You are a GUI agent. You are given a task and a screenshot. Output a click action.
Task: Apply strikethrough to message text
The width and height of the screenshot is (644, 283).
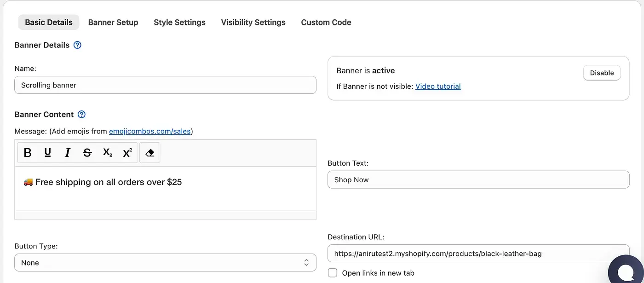click(x=87, y=153)
